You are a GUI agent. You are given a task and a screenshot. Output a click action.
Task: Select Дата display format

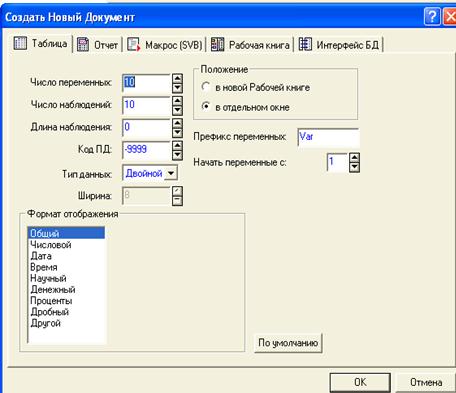[x=66, y=256]
